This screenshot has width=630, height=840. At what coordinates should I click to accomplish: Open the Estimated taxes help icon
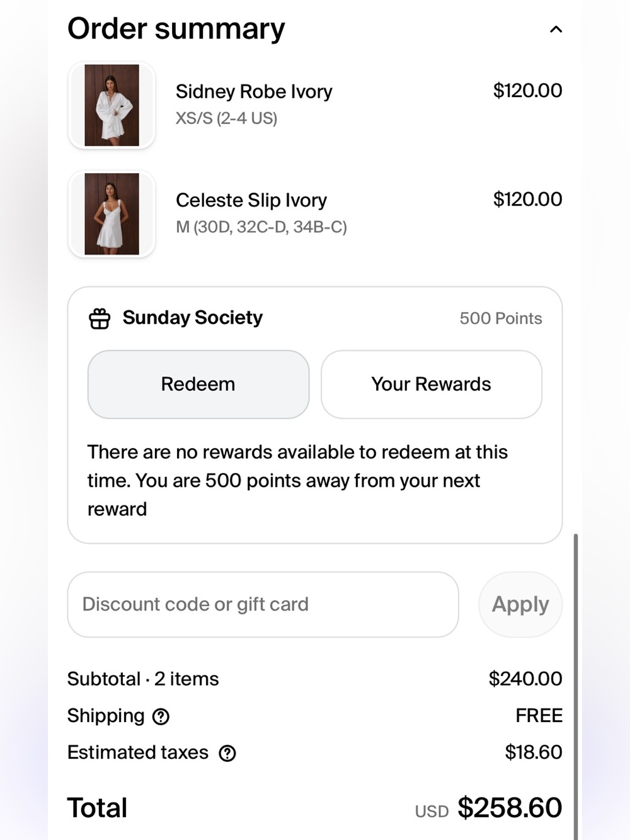pos(227,753)
